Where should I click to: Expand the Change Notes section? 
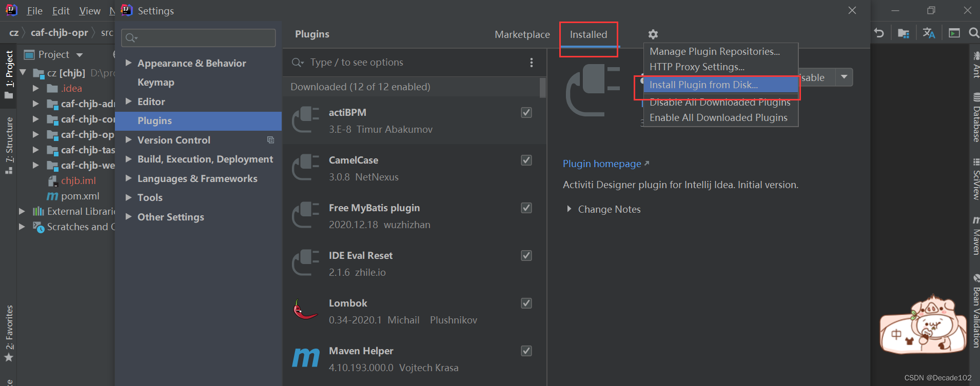569,209
